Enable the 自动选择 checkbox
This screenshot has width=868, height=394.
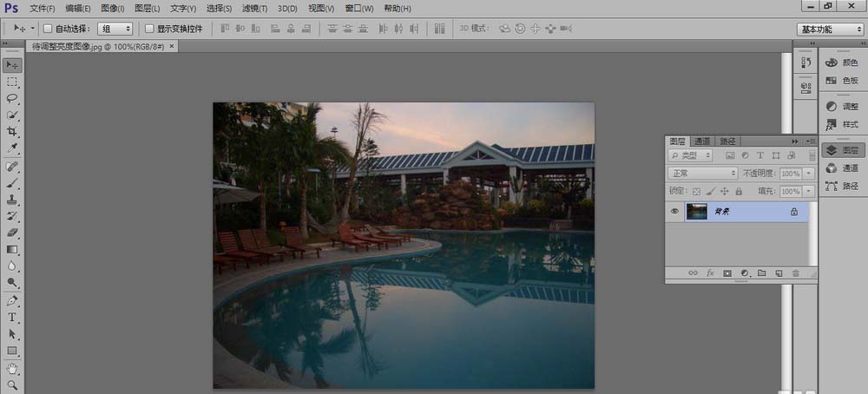tap(48, 29)
